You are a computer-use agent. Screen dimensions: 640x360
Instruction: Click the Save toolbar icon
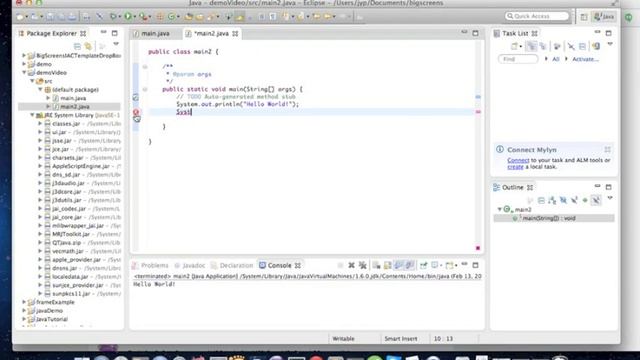click(50, 17)
